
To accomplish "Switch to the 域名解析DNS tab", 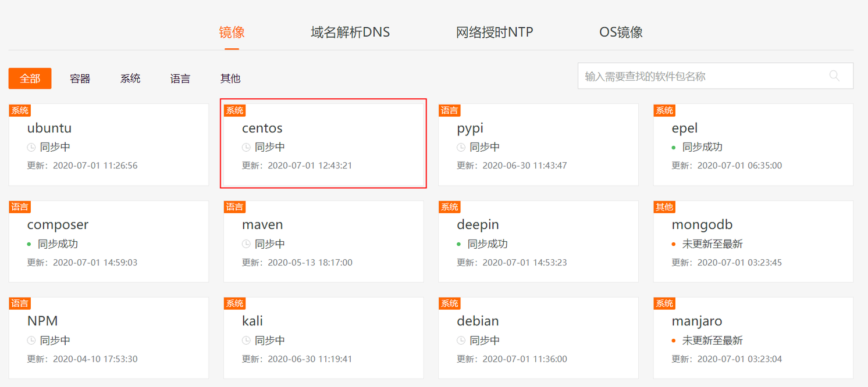I will [x=350, y=32].
